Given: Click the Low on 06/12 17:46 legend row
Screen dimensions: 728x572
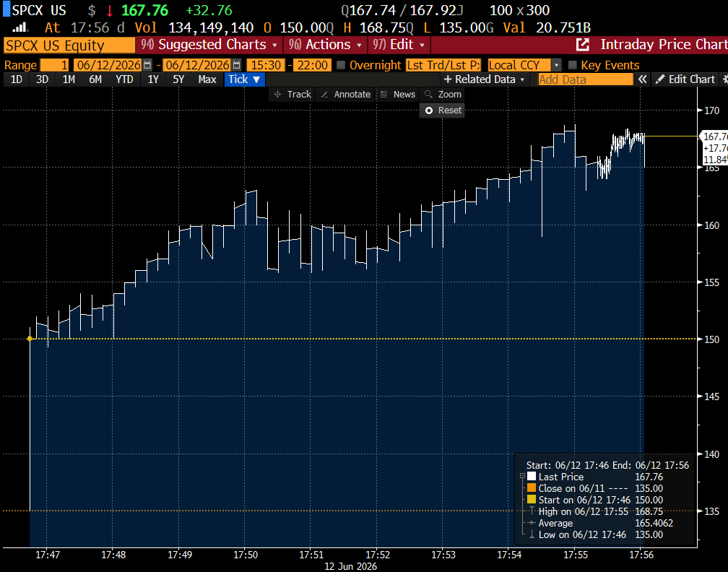Looking at the screenshot, I should tap(600, 534).
